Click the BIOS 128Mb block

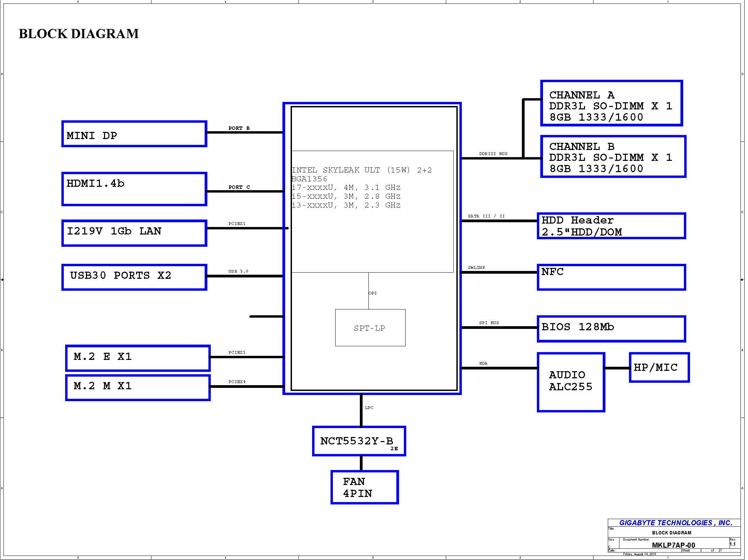click(x=611, y=328)
